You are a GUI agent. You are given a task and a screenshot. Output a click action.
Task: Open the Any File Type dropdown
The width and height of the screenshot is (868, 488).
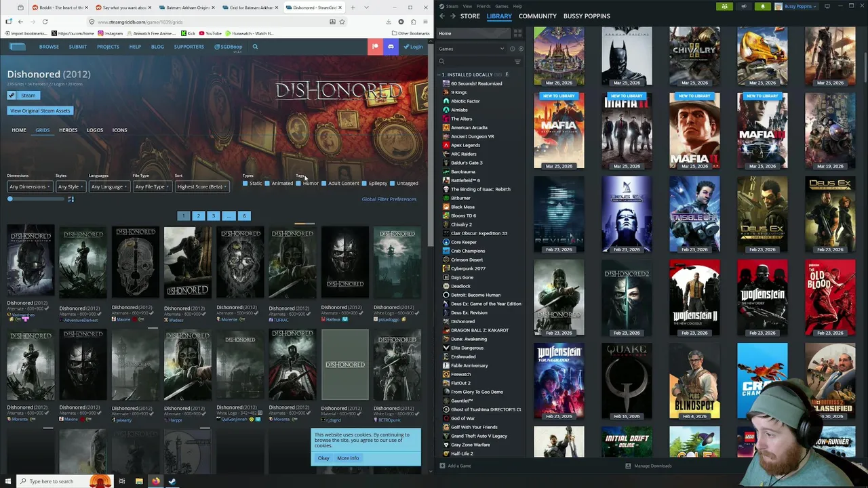point(152,186)
